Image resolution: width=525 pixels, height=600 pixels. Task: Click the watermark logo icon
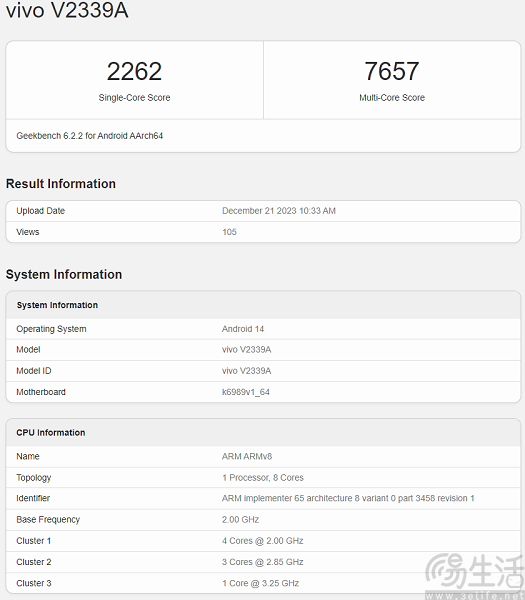point(446,571)
